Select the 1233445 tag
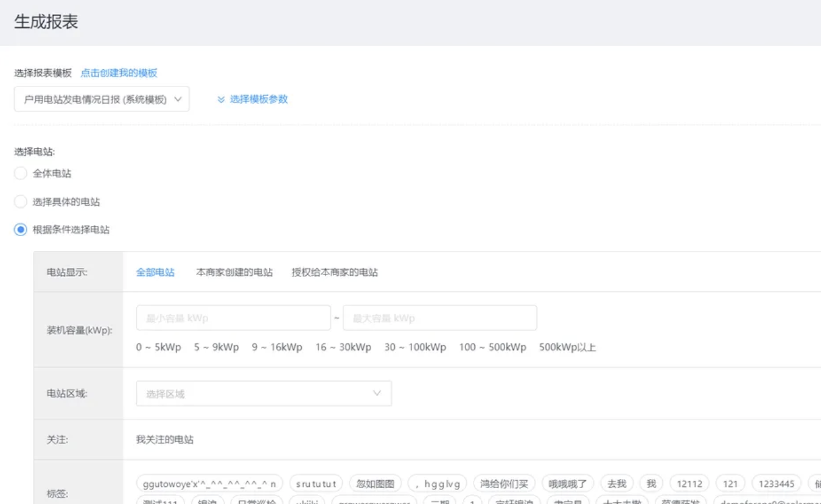This screenshot has width=821, height=504. [x=777, y=484]
